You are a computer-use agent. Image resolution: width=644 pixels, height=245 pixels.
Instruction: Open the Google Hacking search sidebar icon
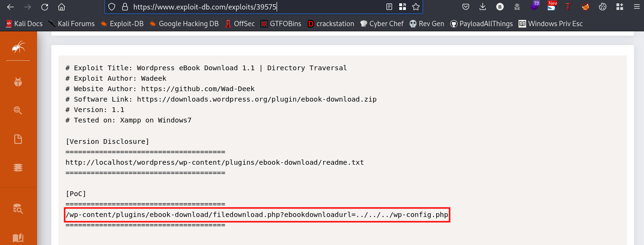(x=18, y=111)
